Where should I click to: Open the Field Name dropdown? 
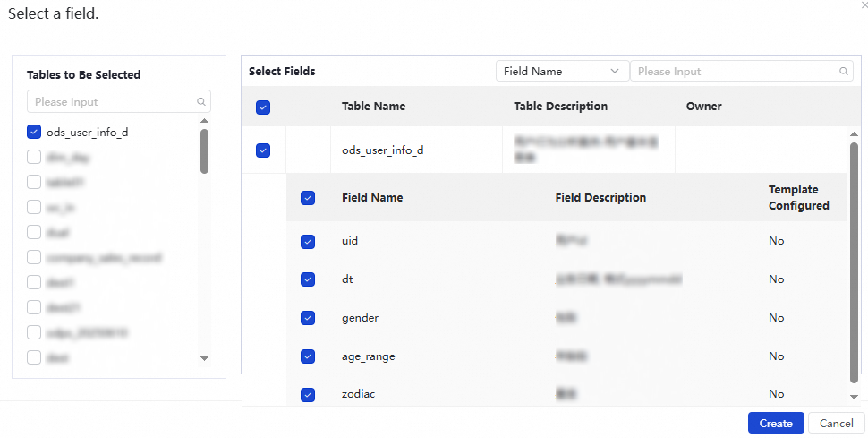pyautogui.click(x=562, y=72)
